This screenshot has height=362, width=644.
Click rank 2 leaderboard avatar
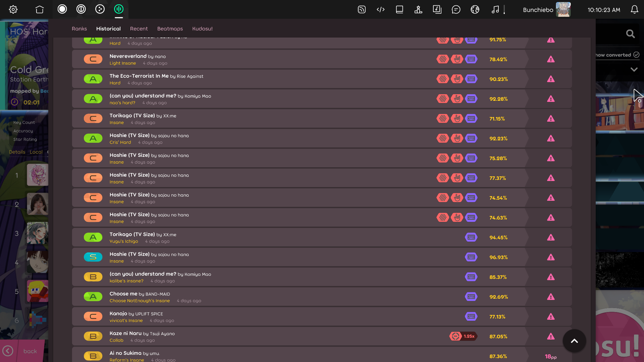pyautogui.click(x=38, y=204)
